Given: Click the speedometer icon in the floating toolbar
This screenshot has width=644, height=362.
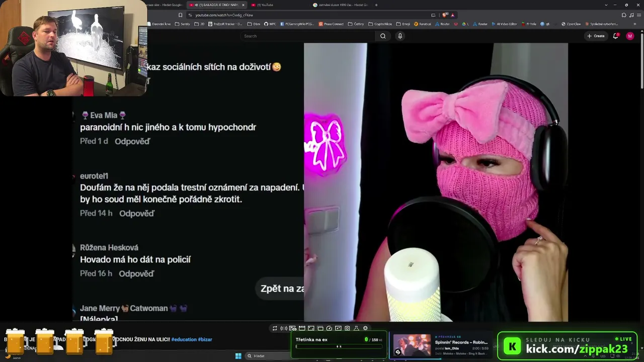Looking at the screenshot, I should click(x=329, y=328).
